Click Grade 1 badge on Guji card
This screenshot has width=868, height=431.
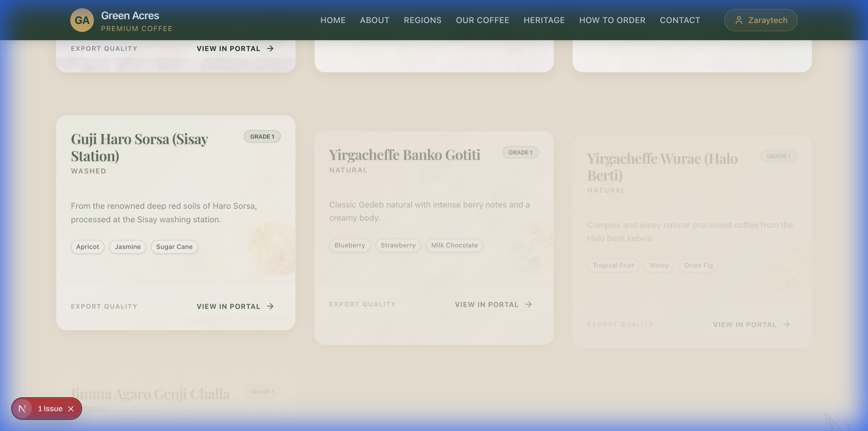tap(262, 136)
